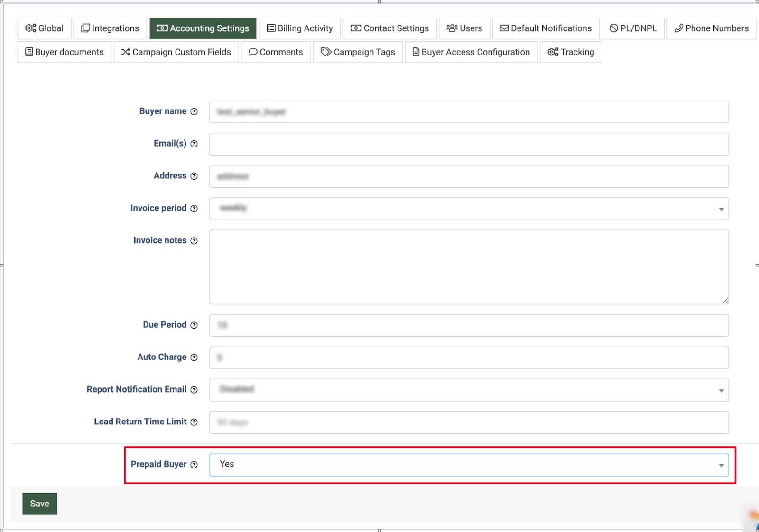The image size is (759, 532).
Task: Click help icon beside Due Period
Action: 194,325
